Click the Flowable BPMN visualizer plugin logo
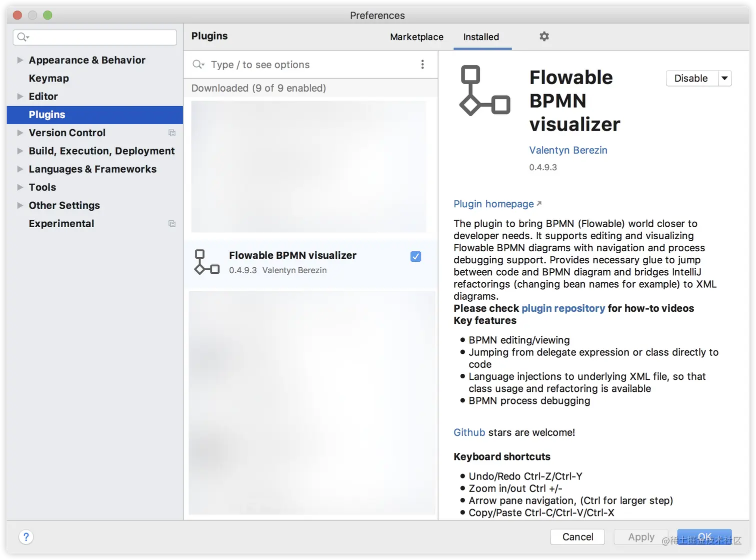The image size is (756, 560). click(483, 91)
